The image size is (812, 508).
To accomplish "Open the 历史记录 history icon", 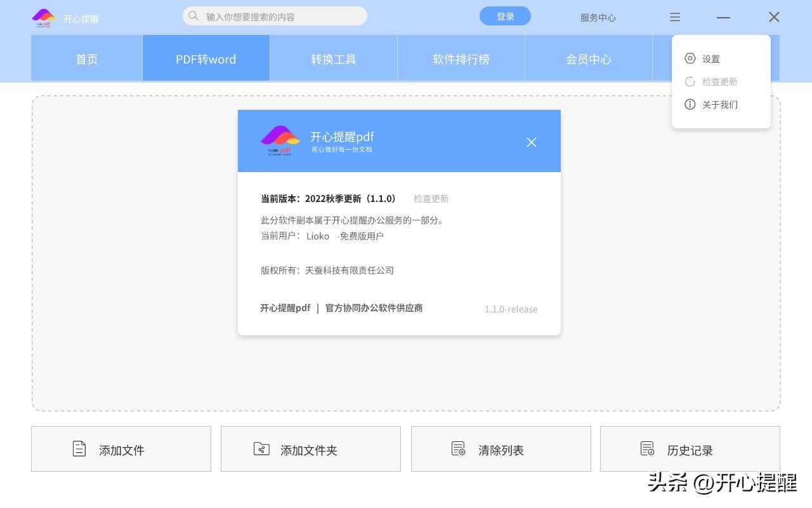I will tap(648, 448).
